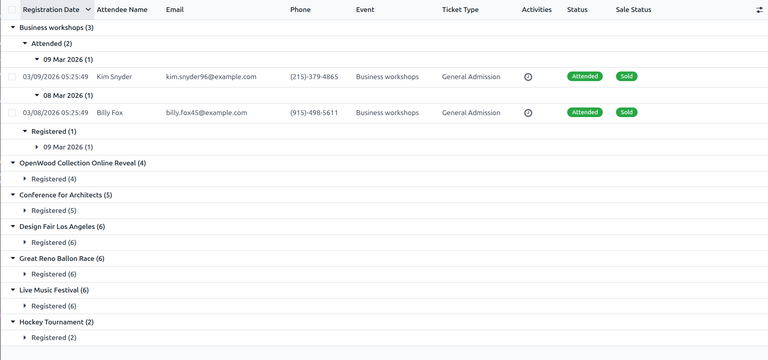Click General Admission ticket for Kim Snyder
This screenshot has height=360, width=768.
(471, 77)
